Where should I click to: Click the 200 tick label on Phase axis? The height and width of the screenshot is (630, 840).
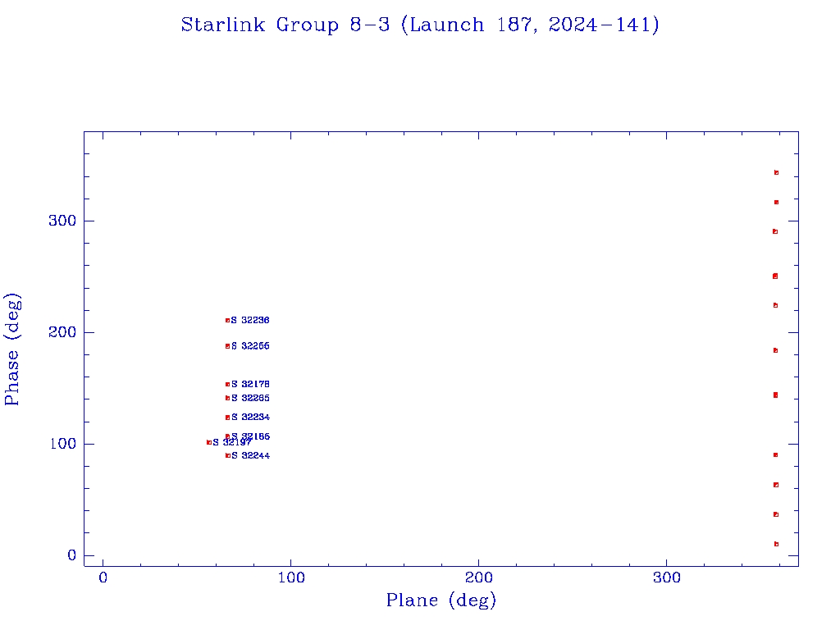[x=62, y=332]
